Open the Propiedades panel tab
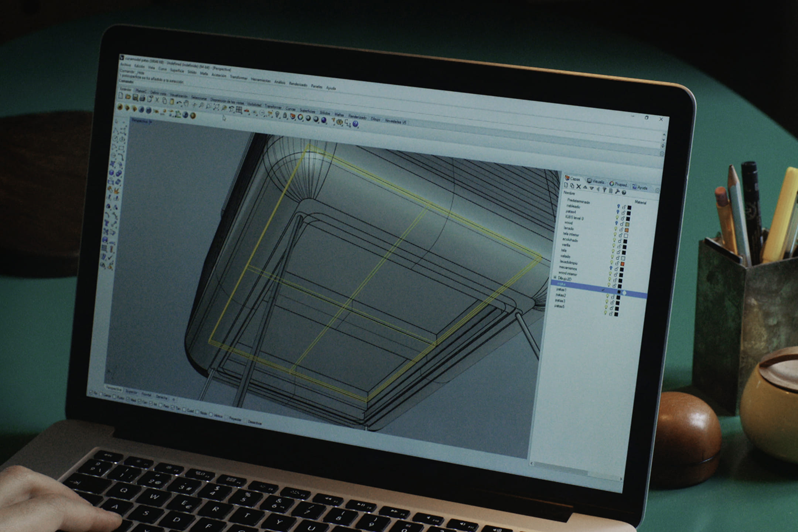This screenshot has width=798, height=532. [619, 184]
